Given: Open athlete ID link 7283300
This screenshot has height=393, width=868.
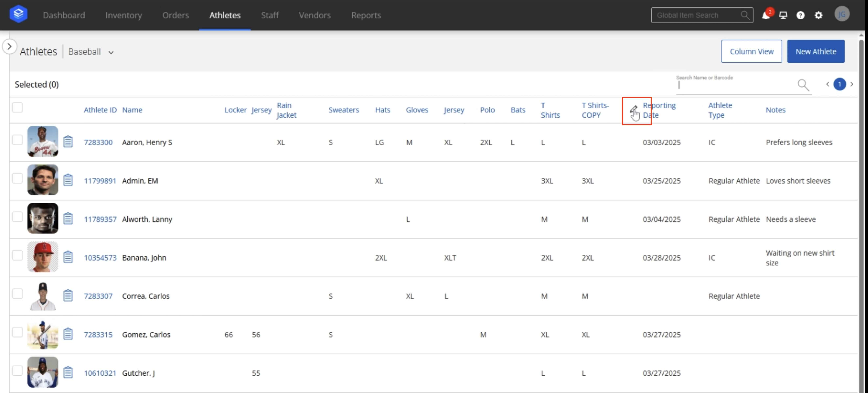Looking at the screenshot, I should click(98, 142).
